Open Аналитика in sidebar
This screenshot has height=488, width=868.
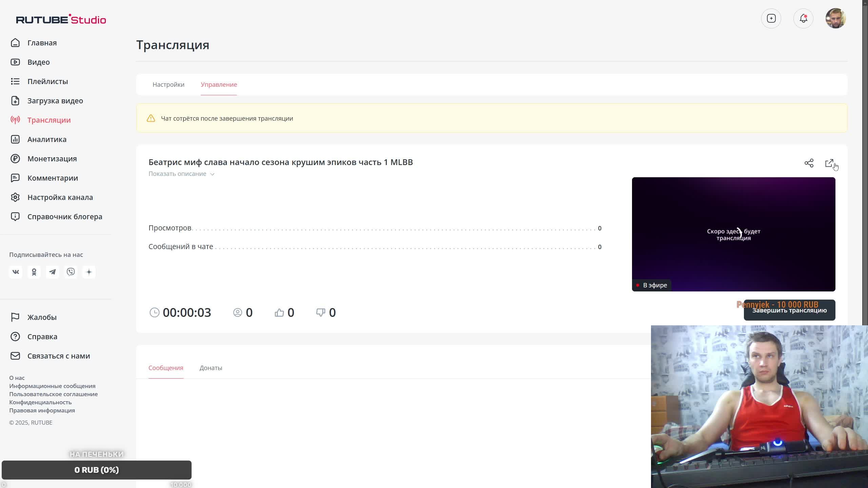click(47, 139)
